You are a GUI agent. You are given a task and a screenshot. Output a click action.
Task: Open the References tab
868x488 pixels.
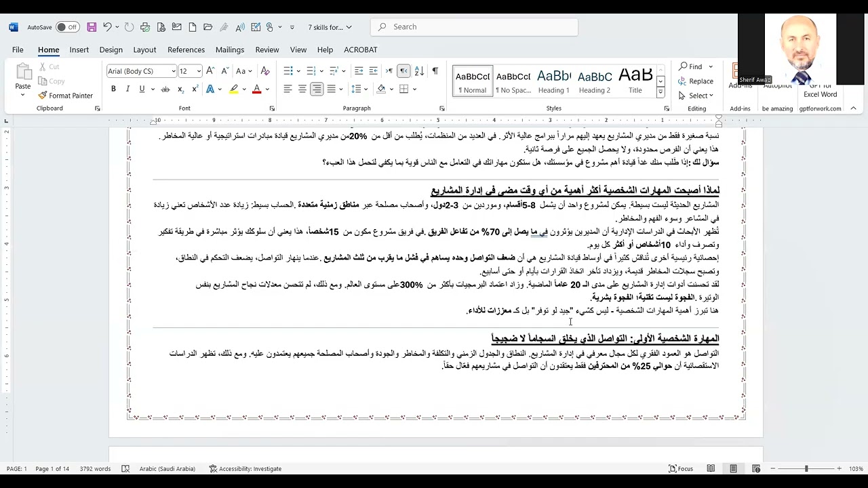coord(186,49)
